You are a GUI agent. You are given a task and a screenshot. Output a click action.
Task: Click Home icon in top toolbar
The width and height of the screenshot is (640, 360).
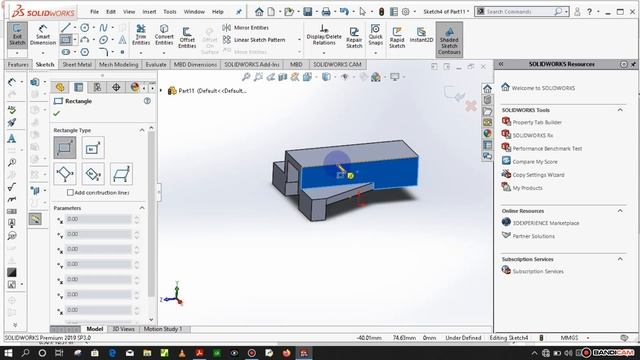(259, 12)
